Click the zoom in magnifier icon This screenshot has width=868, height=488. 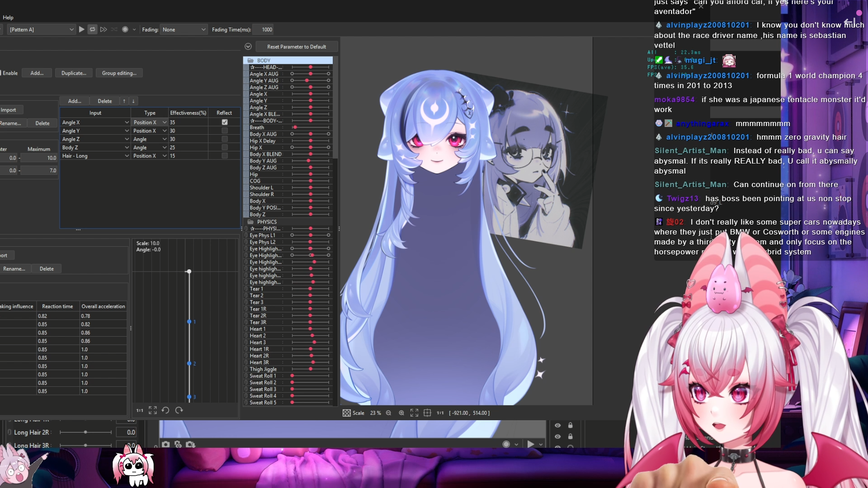pos(401,413)
